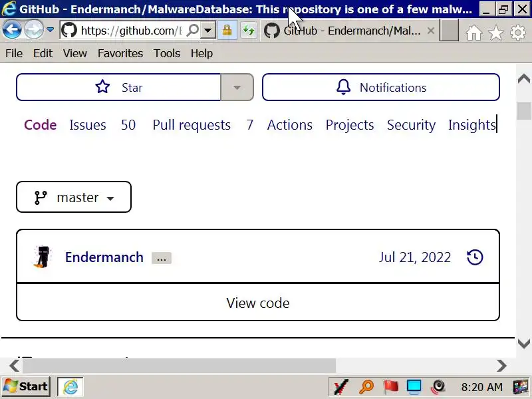Click the red flag tray icon
This screenshot has height=399, width=532.
pos(390,386)
